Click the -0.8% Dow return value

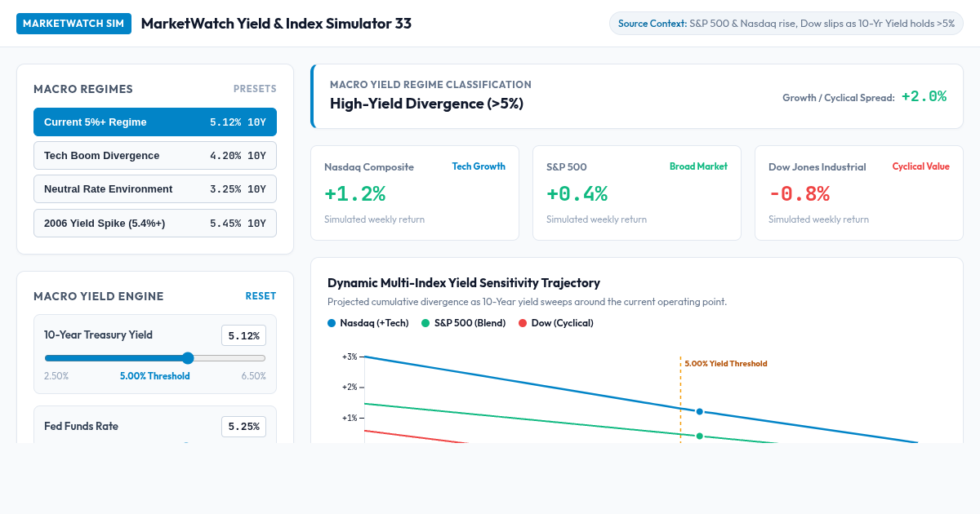[x=799, y=194]
